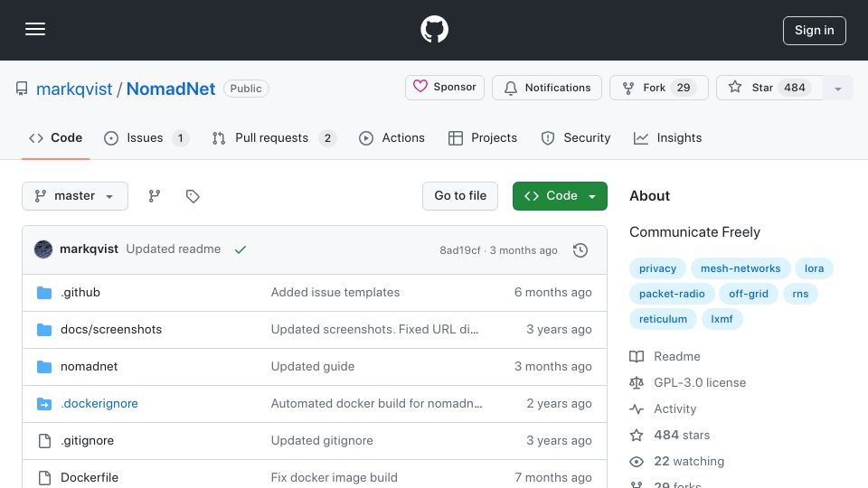View commit check status green checkmark
Viewport: 868px width, 488px height.
point(241,249)
